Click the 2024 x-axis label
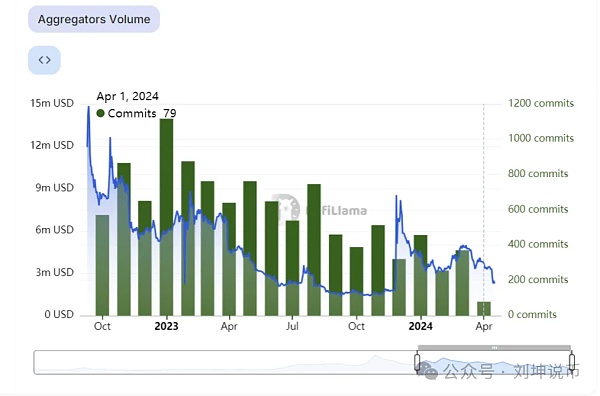600x396 pixels. (x=421, y=326)
